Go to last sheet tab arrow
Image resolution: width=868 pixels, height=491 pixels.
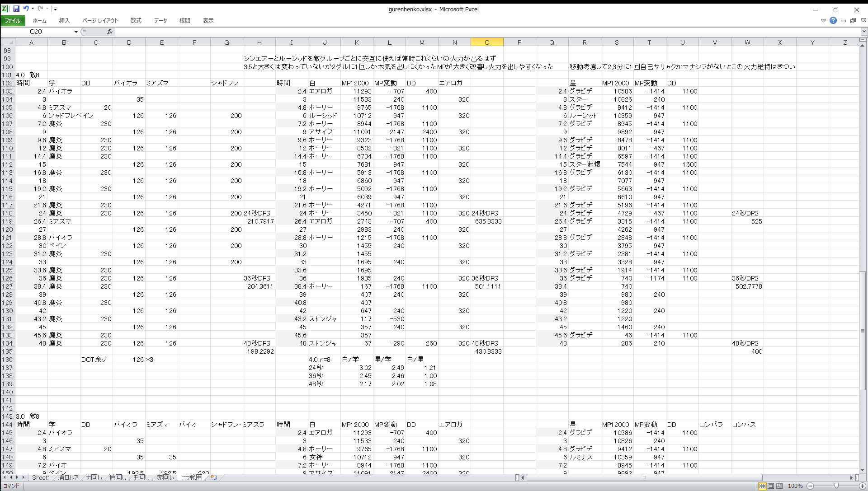click(24, 477)
